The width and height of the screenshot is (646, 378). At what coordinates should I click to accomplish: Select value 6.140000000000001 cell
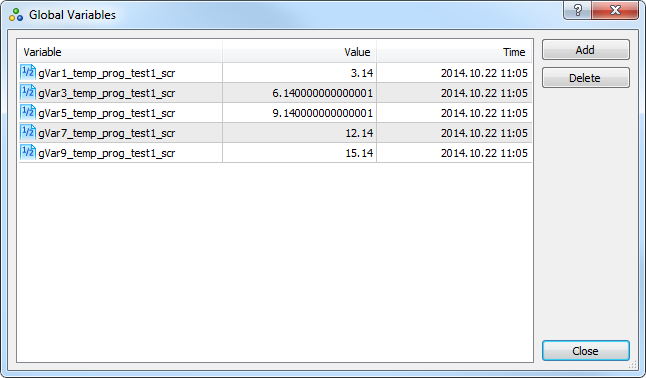(300, 93)
